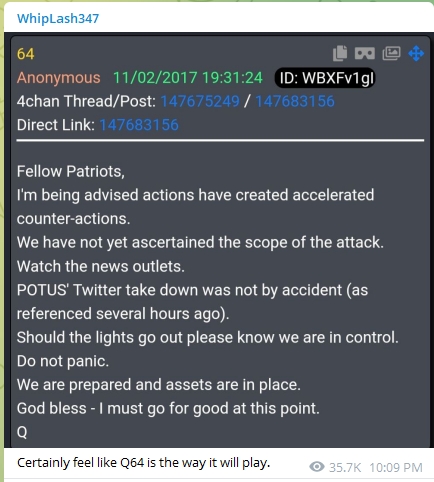Open post link 147683156 after slash
434x482 pixels.
(295, 101)
